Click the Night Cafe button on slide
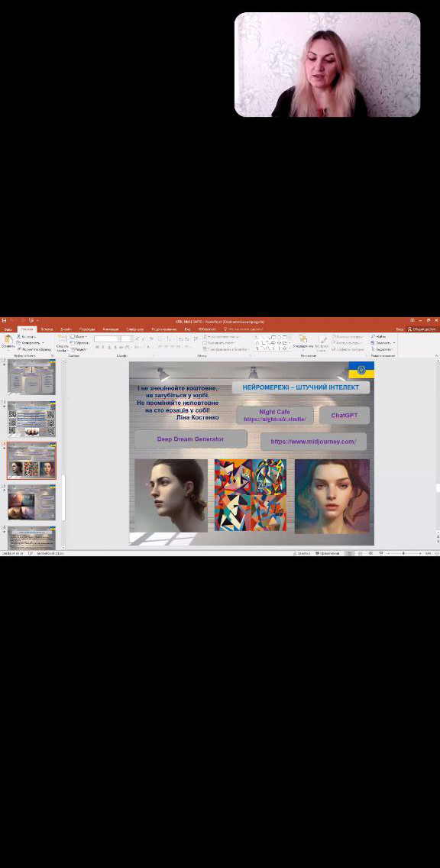 [274, 415]
